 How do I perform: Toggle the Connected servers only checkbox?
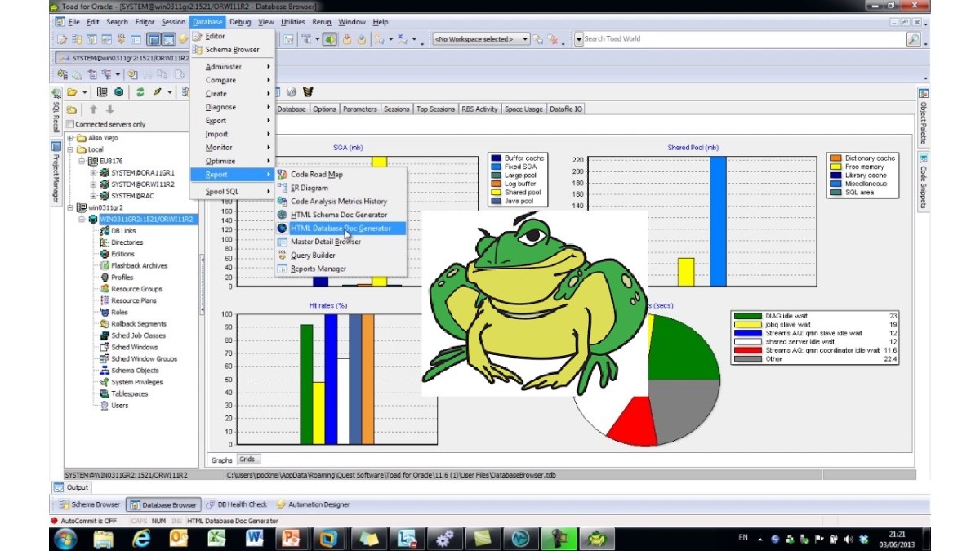[70, 124]
